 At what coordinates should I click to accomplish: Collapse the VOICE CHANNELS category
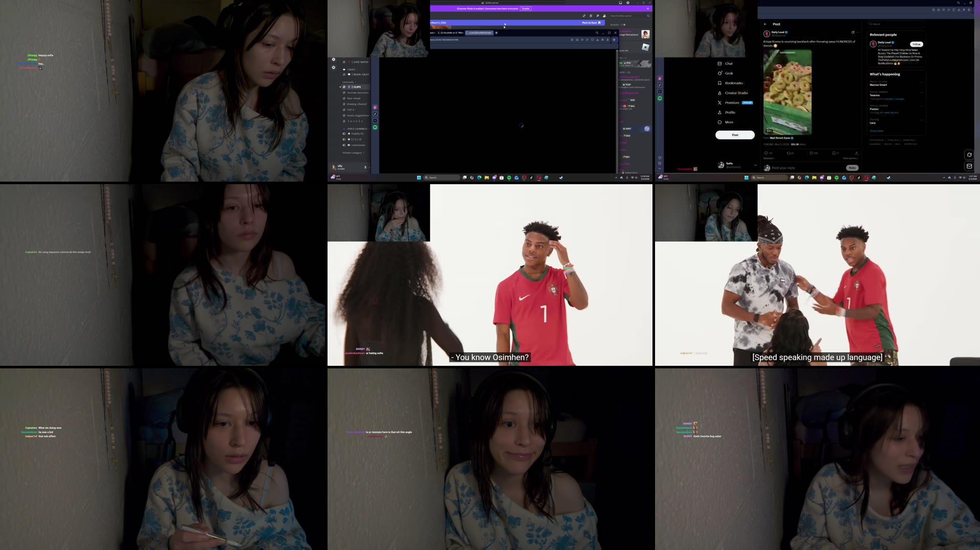click(x=358, y=128)
